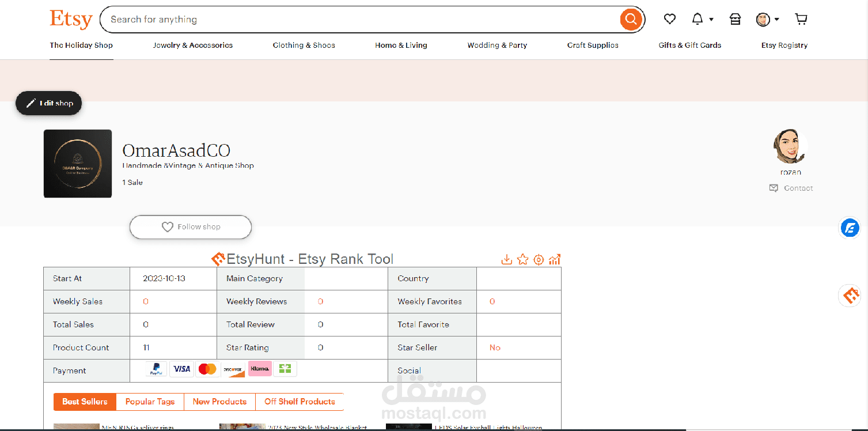
Task: Open the shopping cart
Action: tap(801, 19)
